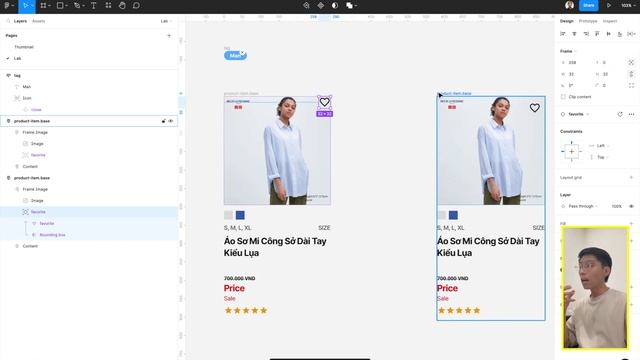Select the Comment tool
The width and height of the screenshot is (640, 360).
click(136, 6)
